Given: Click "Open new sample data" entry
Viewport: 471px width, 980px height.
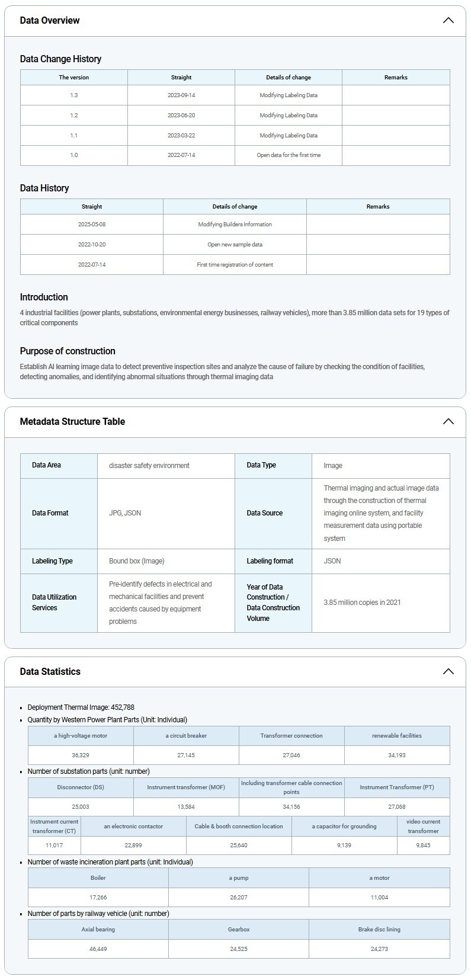Looking at the screenshot, I should [235, 245].
